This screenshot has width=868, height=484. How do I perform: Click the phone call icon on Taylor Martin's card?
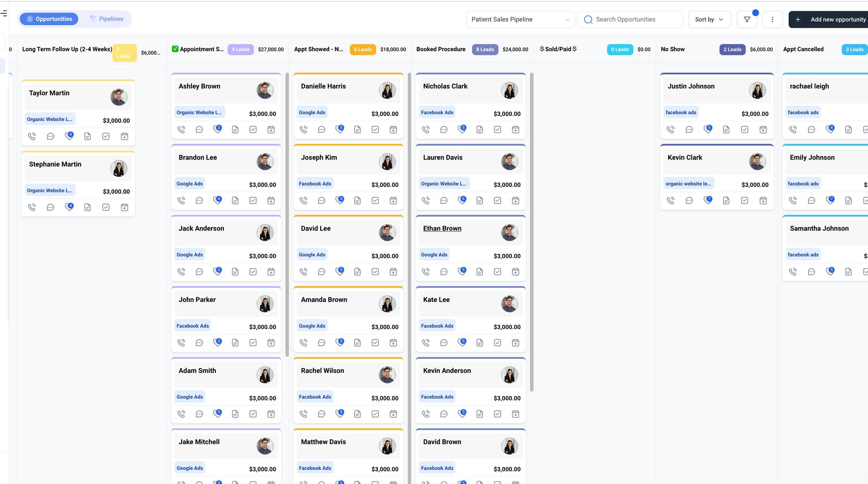pos(32,136)
